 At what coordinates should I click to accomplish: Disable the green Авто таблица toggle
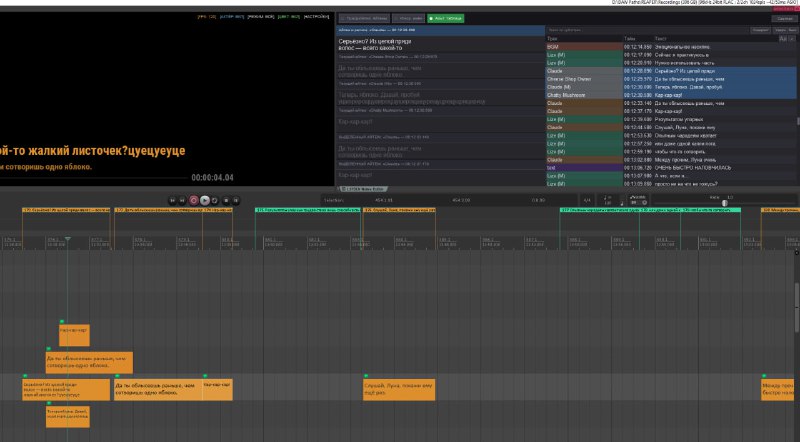click(445, 18)
